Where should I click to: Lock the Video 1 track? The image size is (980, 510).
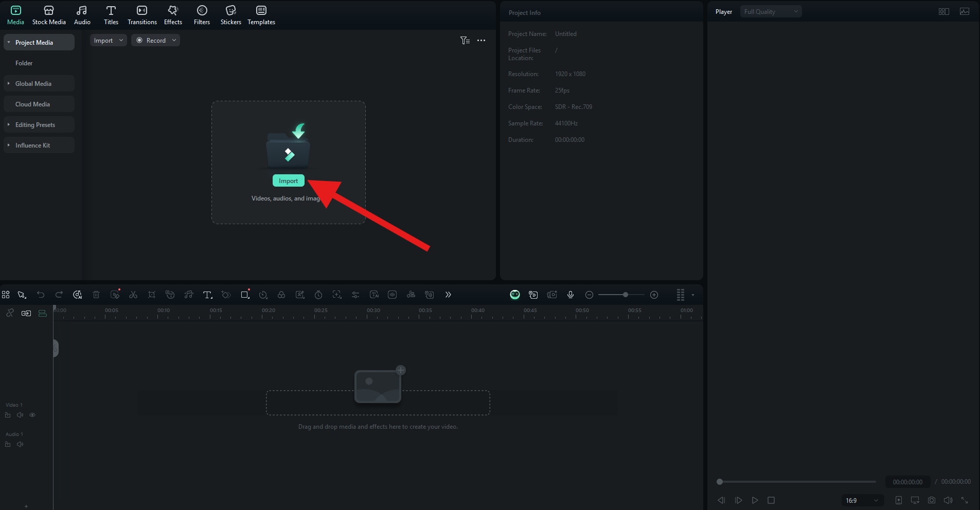(x=8, y=415)
